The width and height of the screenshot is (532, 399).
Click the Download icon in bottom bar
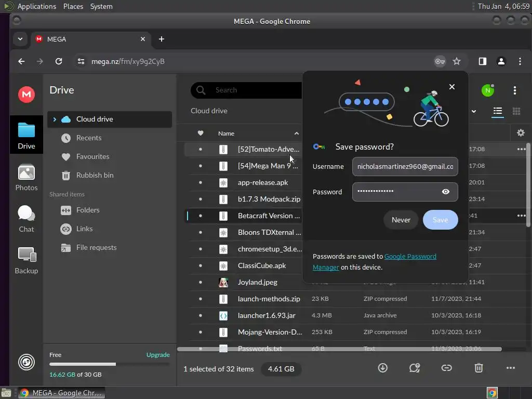(383, 368)
